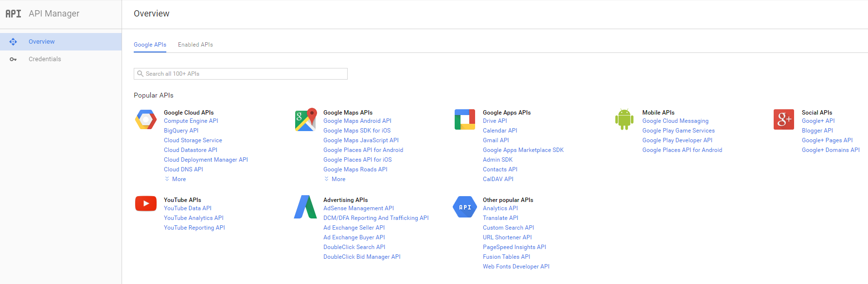Open AdSense Management API link

[359, 208]
